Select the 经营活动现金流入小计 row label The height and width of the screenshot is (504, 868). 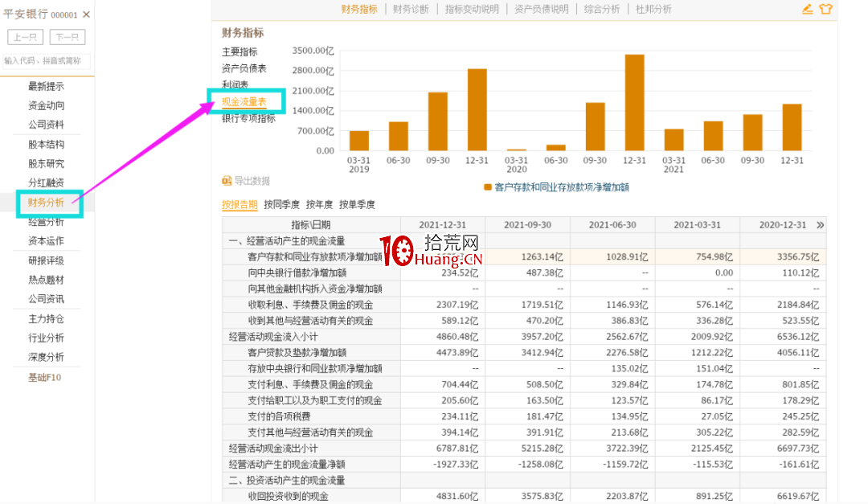click(x=273, y=337)
